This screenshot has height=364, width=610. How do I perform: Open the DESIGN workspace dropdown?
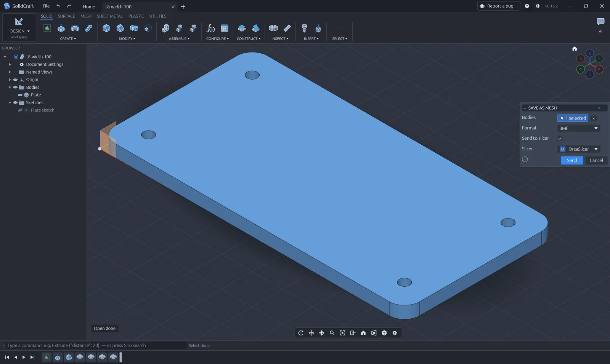pyautogui.click(x=19, y=27)
